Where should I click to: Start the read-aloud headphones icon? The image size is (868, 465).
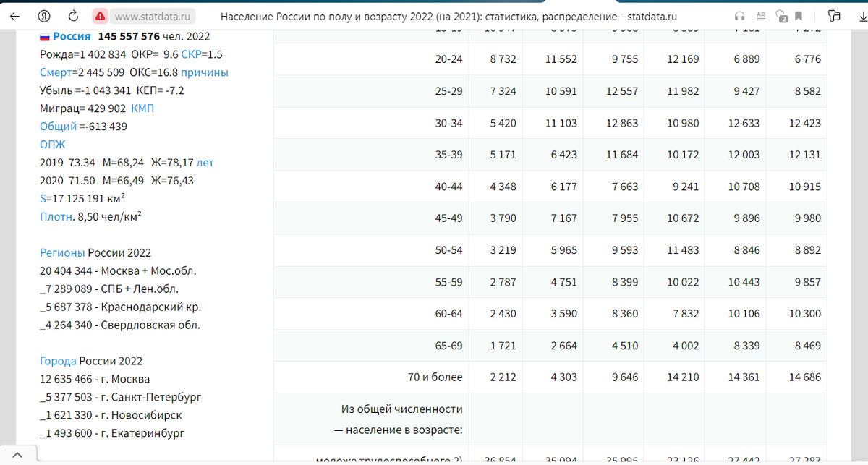(x=739, y=15)
